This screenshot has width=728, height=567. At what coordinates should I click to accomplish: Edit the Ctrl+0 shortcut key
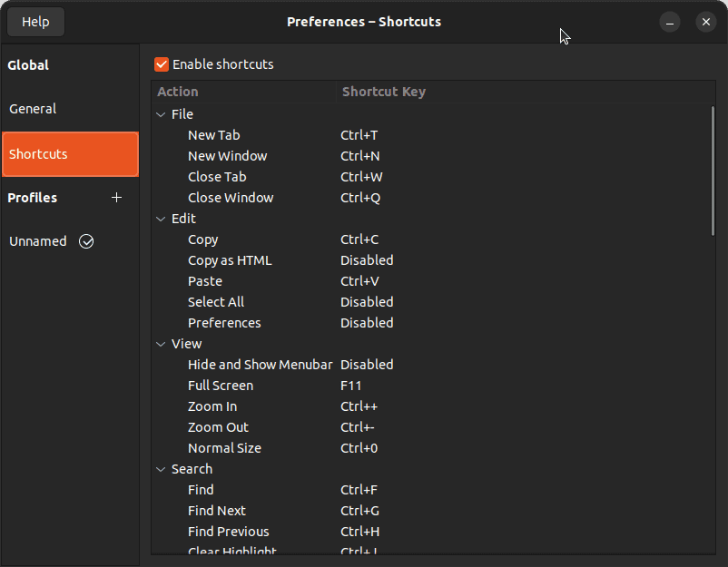coord(359,449)
